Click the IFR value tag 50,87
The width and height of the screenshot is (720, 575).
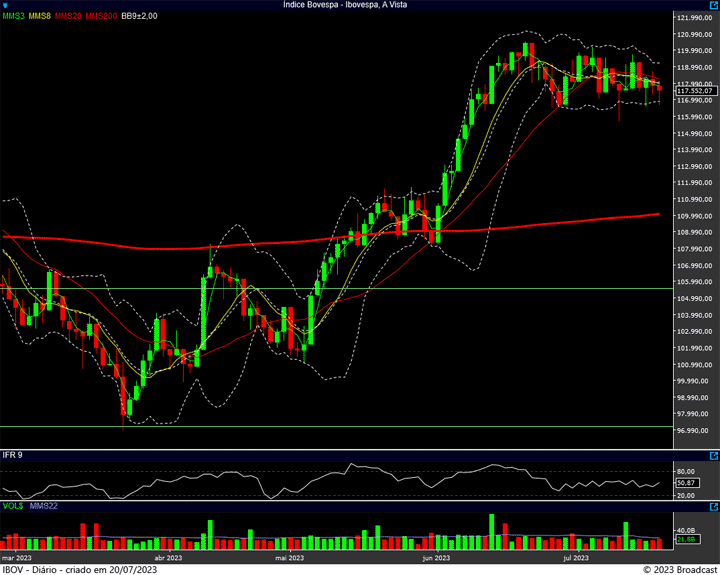(x=685, y=483)
